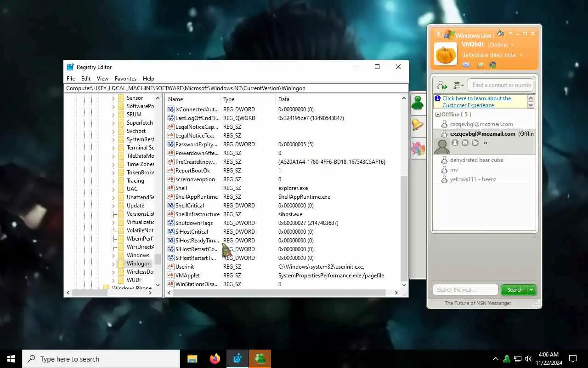Click the Customer Experience info link
This screenshot has height=368, width=588.
click(476, 102)
